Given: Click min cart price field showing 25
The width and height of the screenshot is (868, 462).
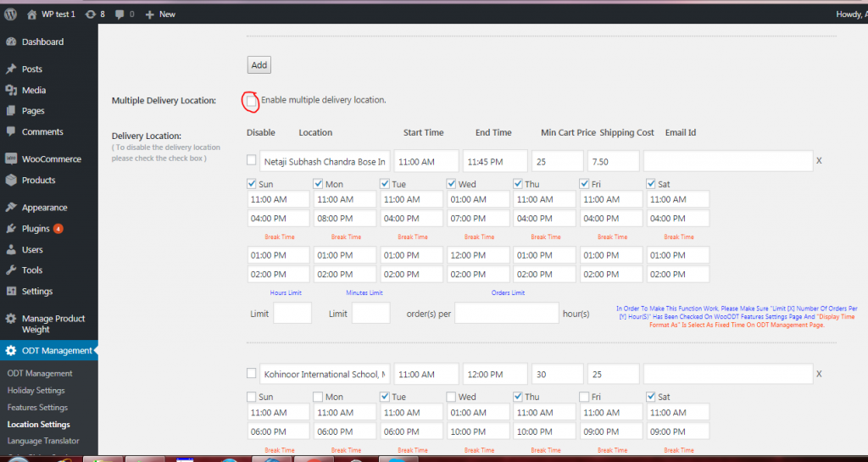Looking at the screenshot, I should (x=558, y=161).
